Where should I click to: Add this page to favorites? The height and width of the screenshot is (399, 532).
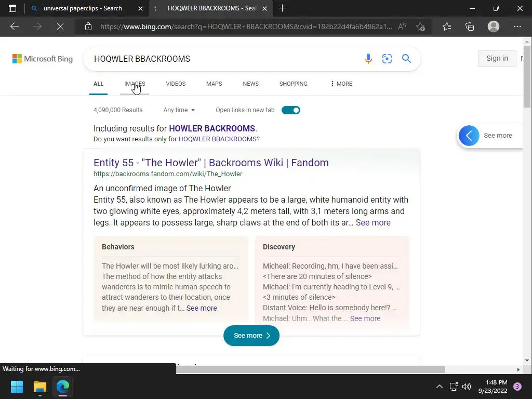pyautogui.click(x=421, y=26)
